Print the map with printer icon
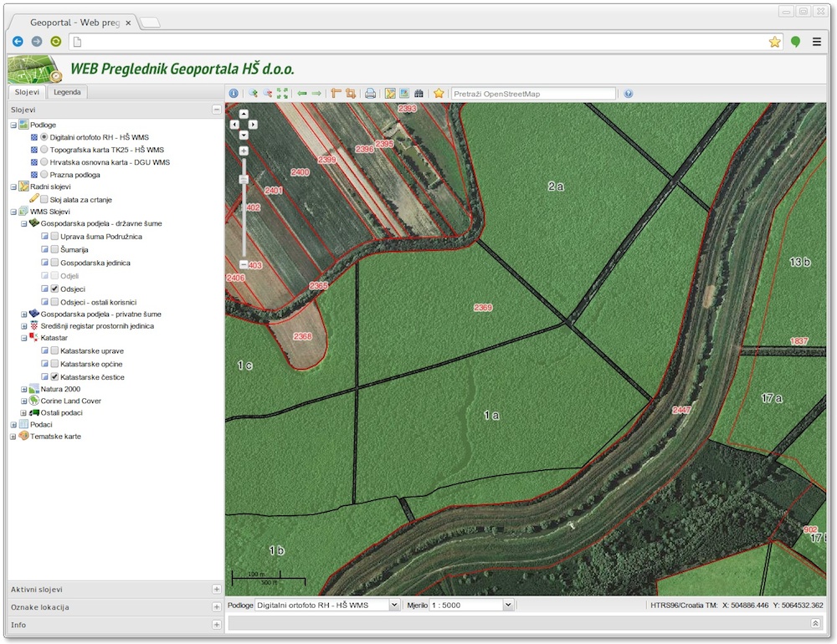 click(370, 94)
